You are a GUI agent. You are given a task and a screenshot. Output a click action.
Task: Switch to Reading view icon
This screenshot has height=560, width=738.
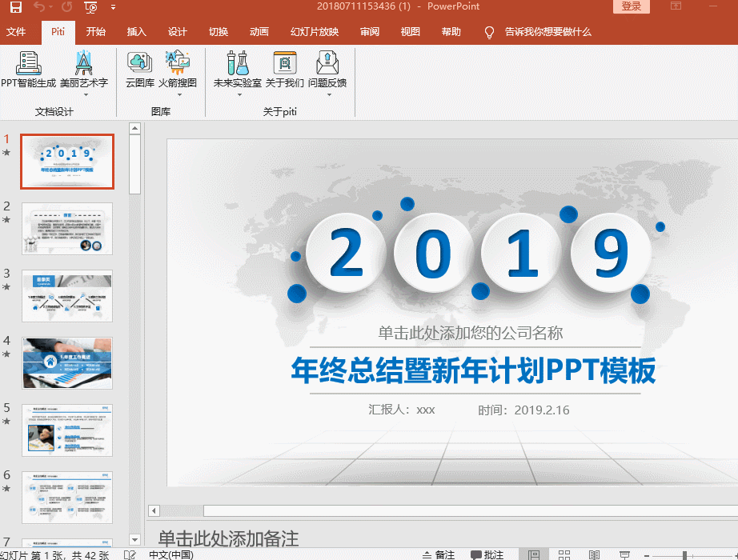point(595,555)
